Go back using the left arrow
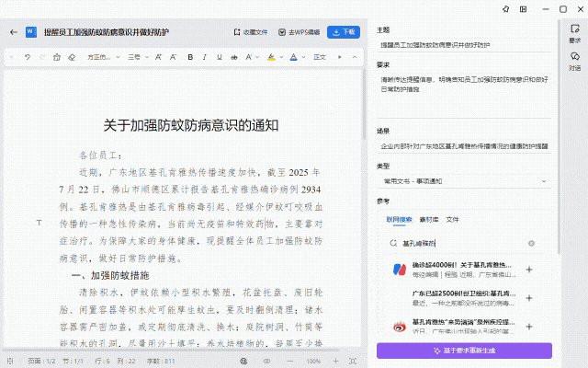 point(14,32)
